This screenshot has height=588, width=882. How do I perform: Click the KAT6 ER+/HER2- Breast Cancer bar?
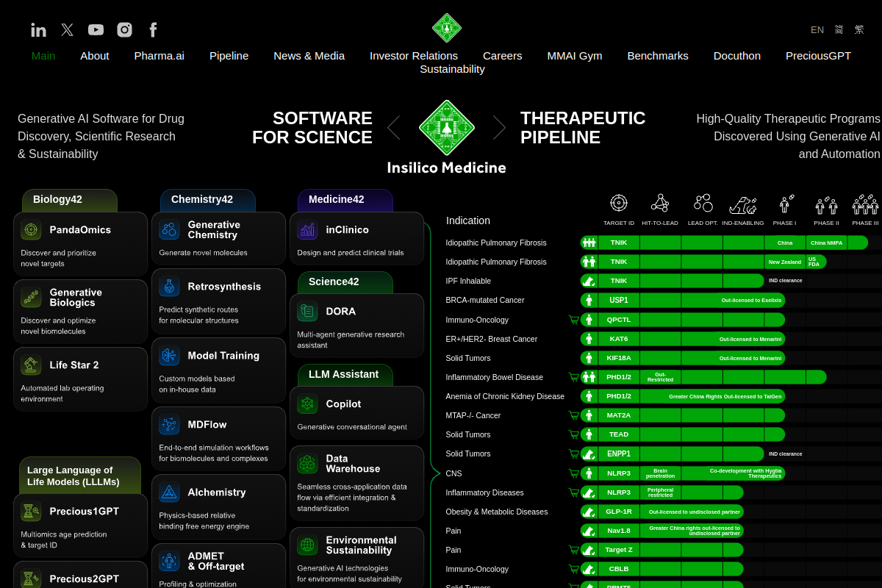(683, 339)
